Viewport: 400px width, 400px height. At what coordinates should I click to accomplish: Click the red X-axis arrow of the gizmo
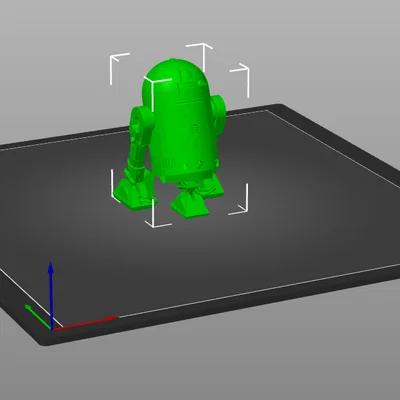[85, 323]
